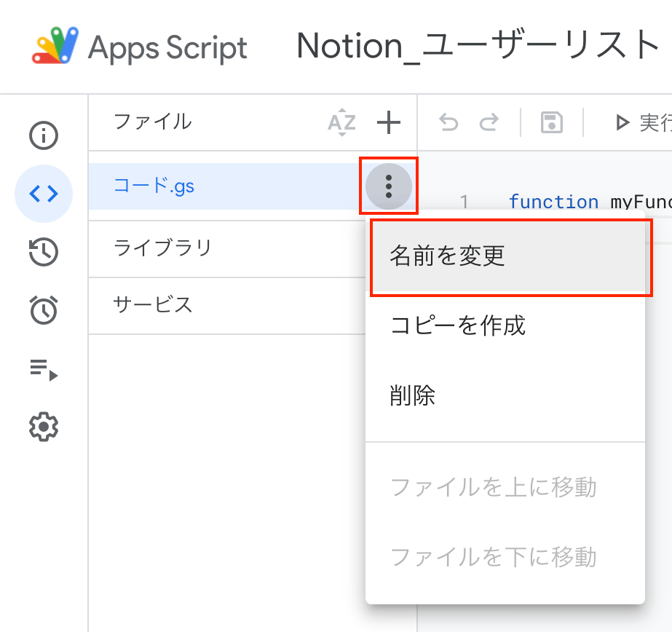Click the Redo arrow icon
672x632 pixels.
(489, 122)
